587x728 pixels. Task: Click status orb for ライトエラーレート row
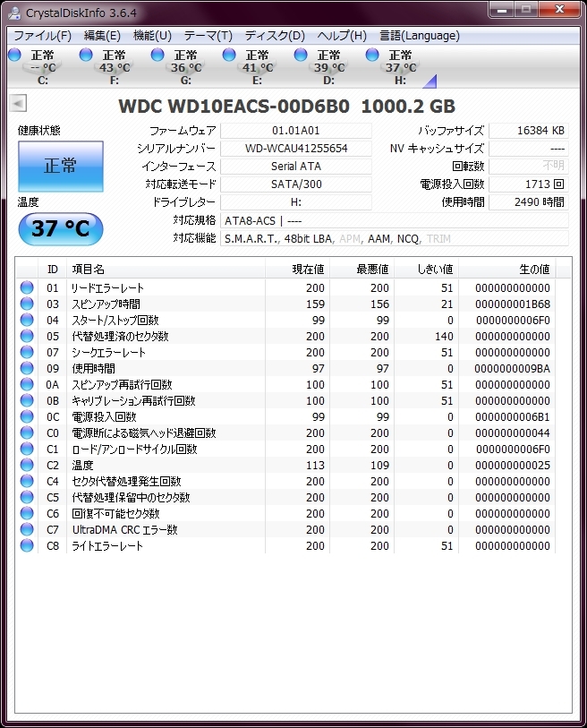pyautogui.click(x=27, y=545)
